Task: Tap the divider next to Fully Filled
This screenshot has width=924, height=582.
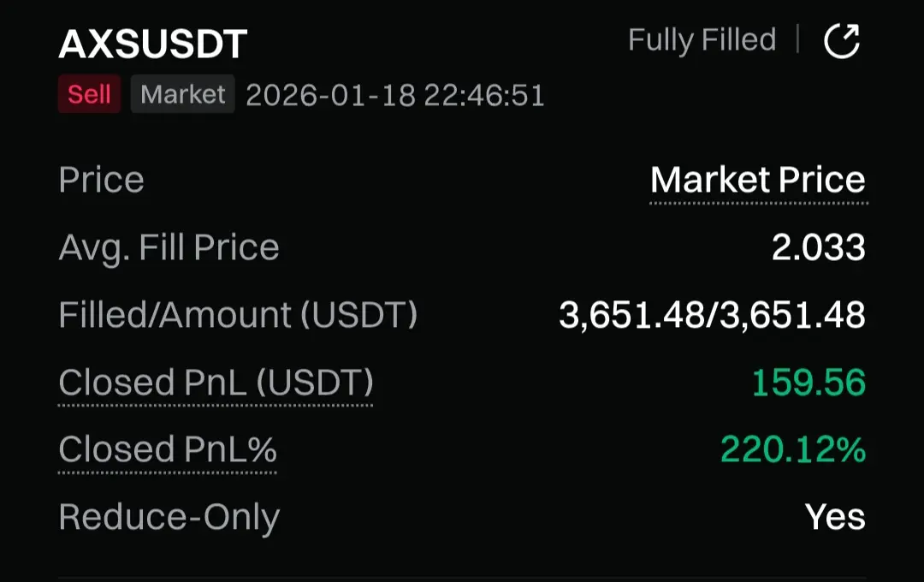Action: point(797,39)
